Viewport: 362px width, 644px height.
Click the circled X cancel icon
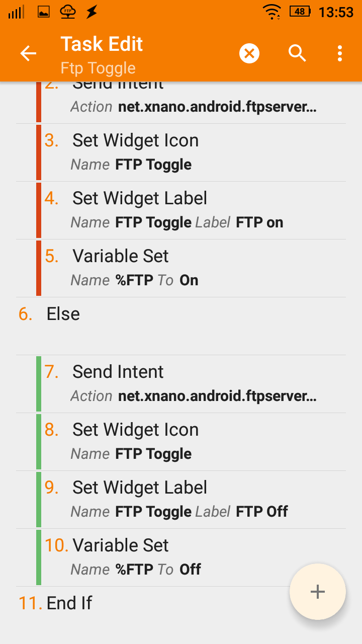point(249,53)
